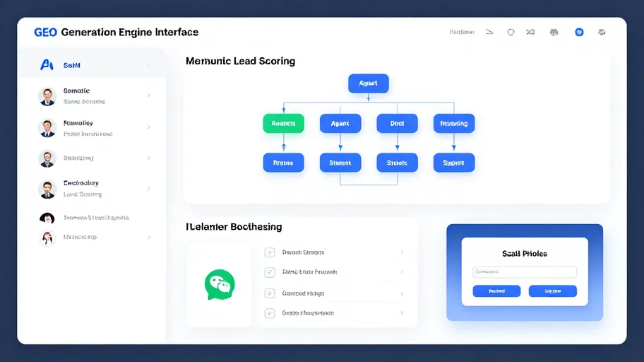The height and width of the screenshot is (362, 644).
Task: Open chevron of the checkmarked list row
Action: [402, 272]
